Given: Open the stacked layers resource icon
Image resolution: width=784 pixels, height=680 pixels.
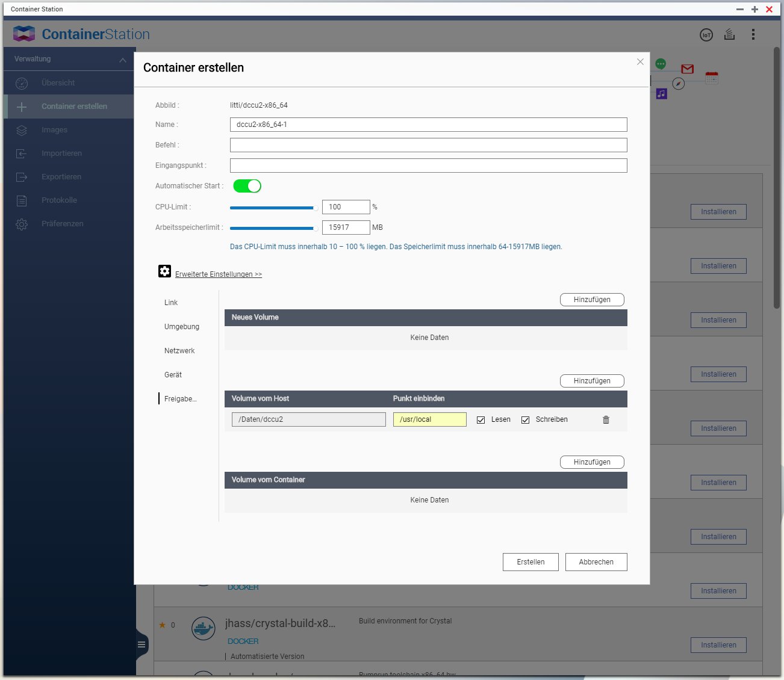Looking at the screenshot, I should point(729,34).
